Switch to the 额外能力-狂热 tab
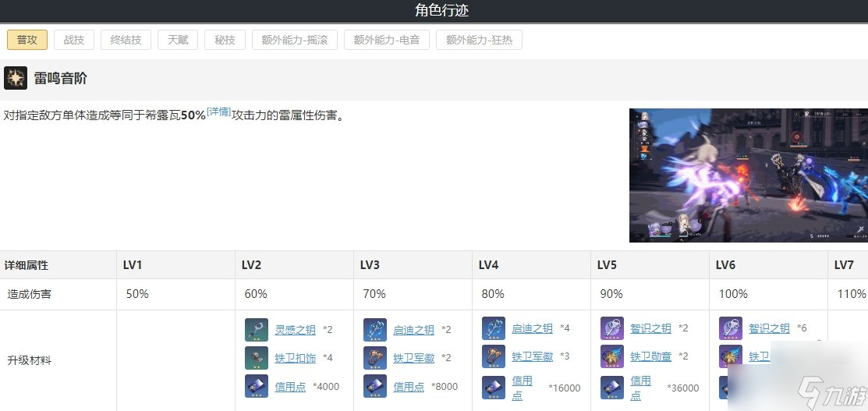This screenshot has width=868, height=411. 479,40
